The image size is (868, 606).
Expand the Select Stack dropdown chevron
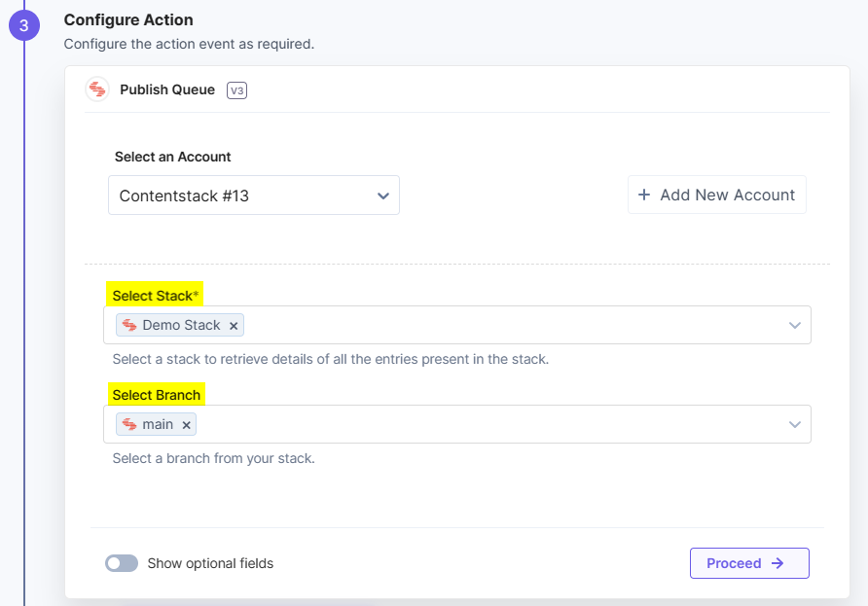point(795,325)
